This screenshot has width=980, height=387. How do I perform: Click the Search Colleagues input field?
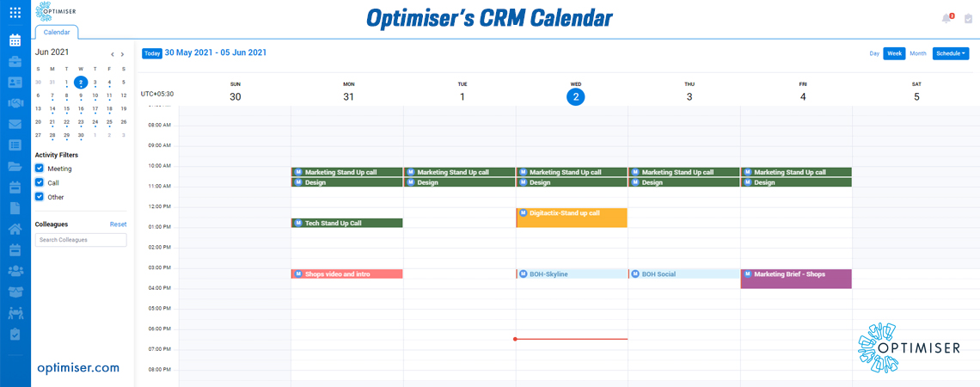81,240
